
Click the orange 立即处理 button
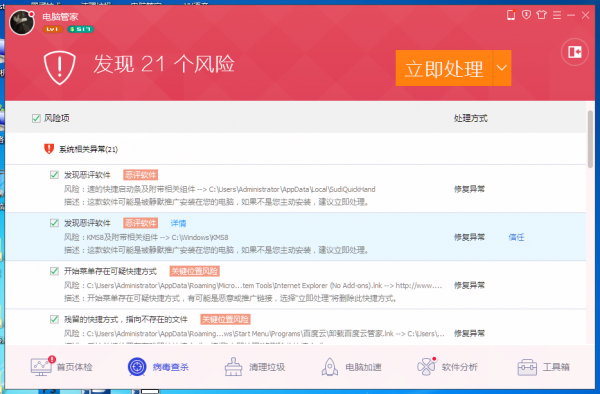[444, 68]
